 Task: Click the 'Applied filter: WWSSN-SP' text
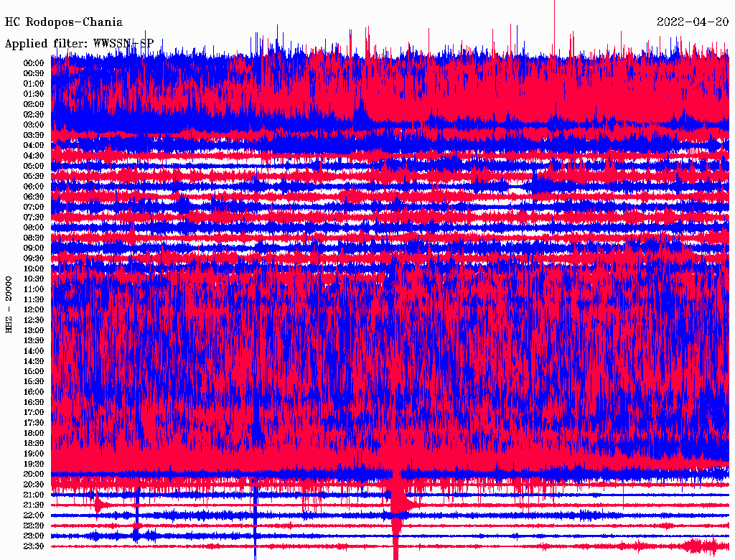79,44
